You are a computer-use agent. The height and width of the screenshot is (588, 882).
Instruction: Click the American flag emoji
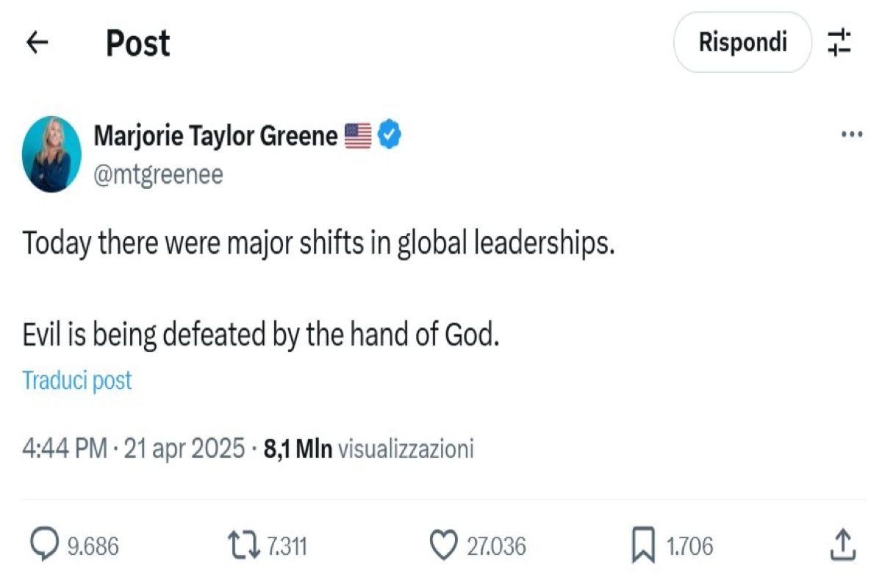358,135
